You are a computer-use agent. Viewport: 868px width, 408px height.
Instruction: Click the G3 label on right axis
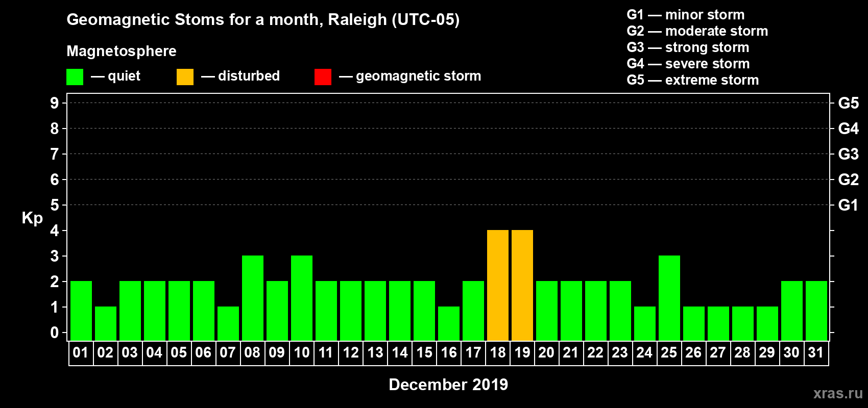[849, 154]
